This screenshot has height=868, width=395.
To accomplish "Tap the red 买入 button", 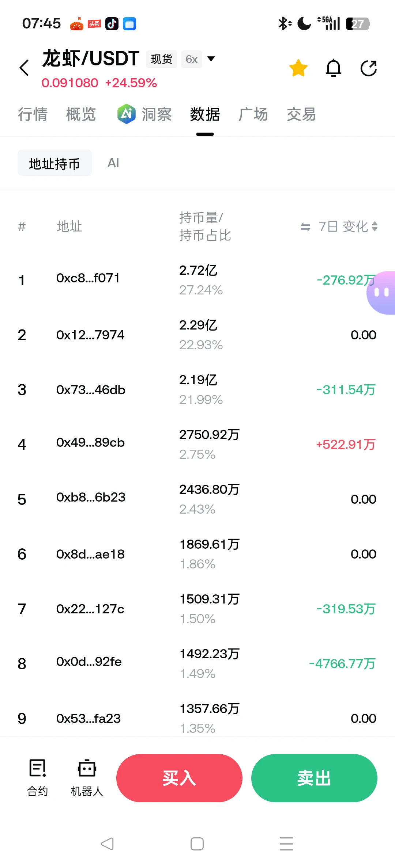I will click(x=179, y=778).
